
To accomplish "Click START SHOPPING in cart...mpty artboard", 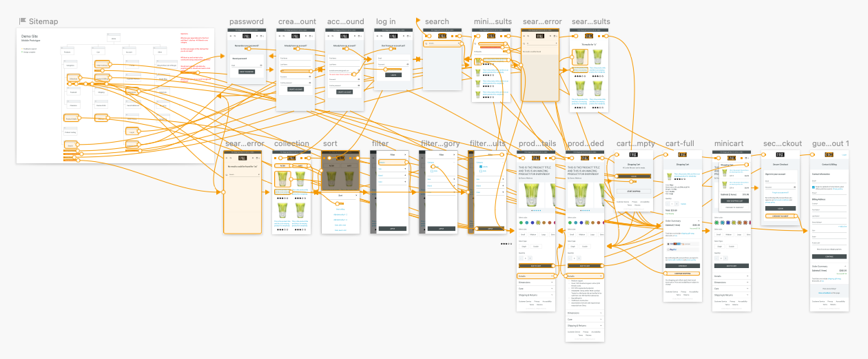I will 634,191.
